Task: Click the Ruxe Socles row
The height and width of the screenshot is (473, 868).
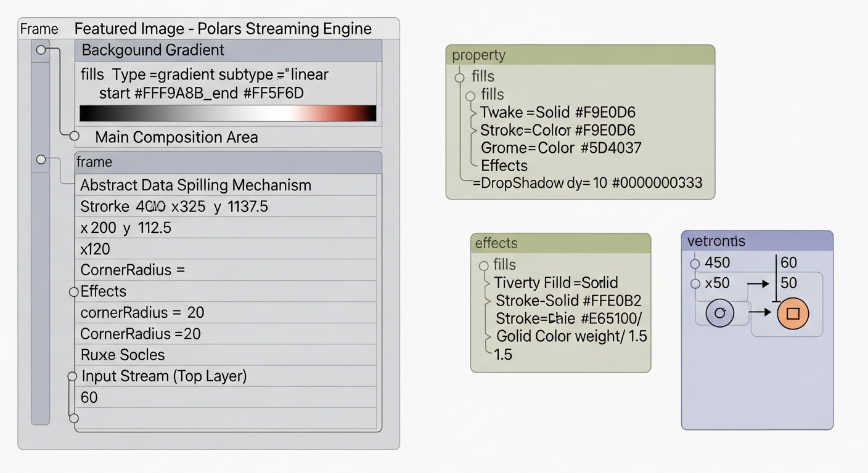Action: click(x=122, y=355)
